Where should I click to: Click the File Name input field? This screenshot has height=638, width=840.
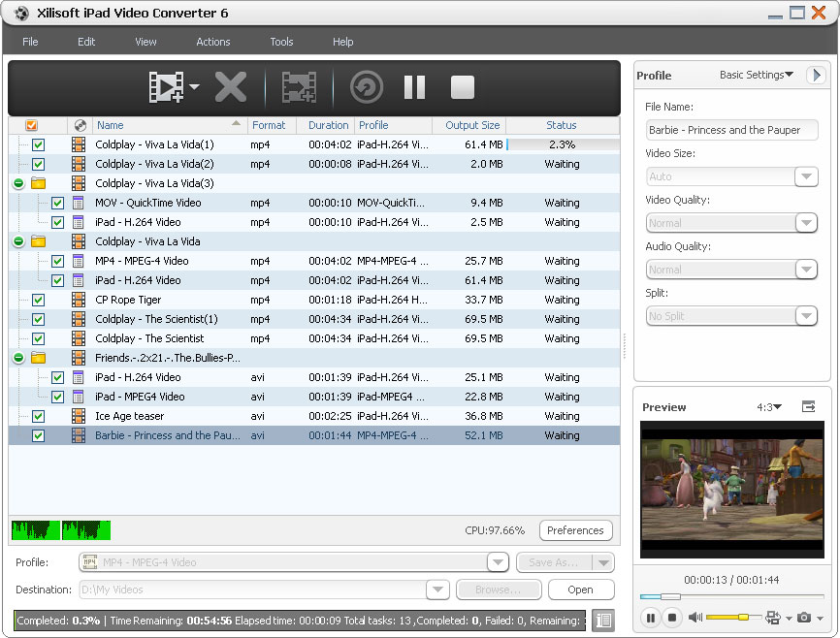(731, 130)
